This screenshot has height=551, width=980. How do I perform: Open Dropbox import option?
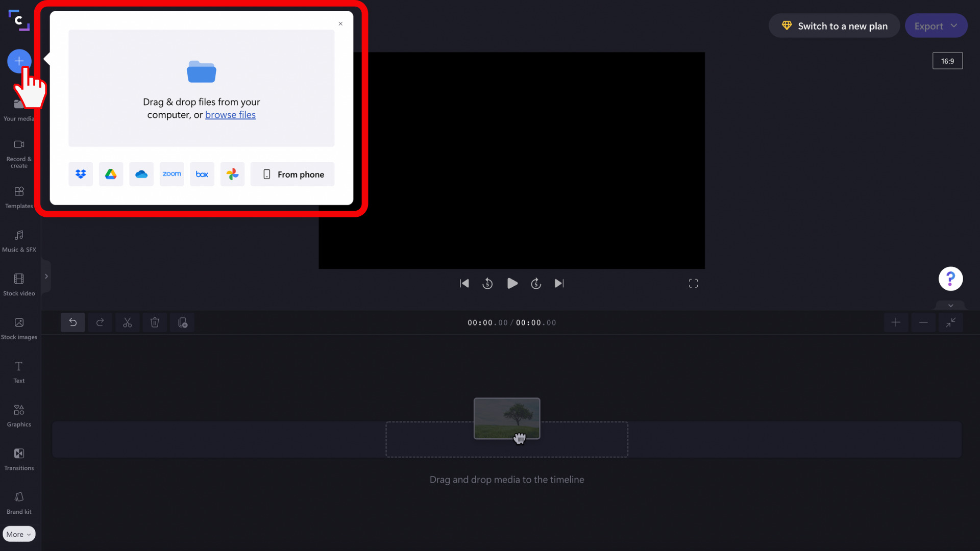(80, 174)
